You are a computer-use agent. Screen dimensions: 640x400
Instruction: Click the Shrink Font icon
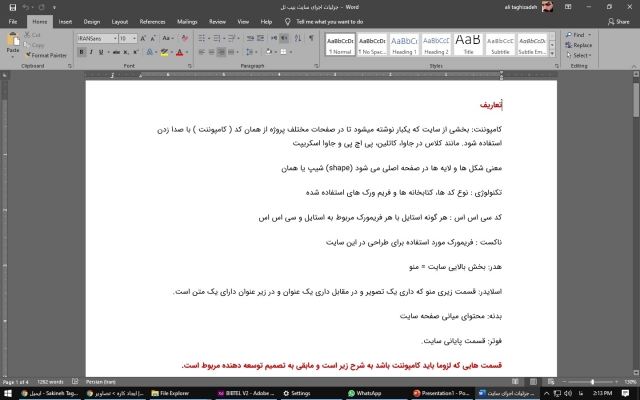[x=153, y=38]
